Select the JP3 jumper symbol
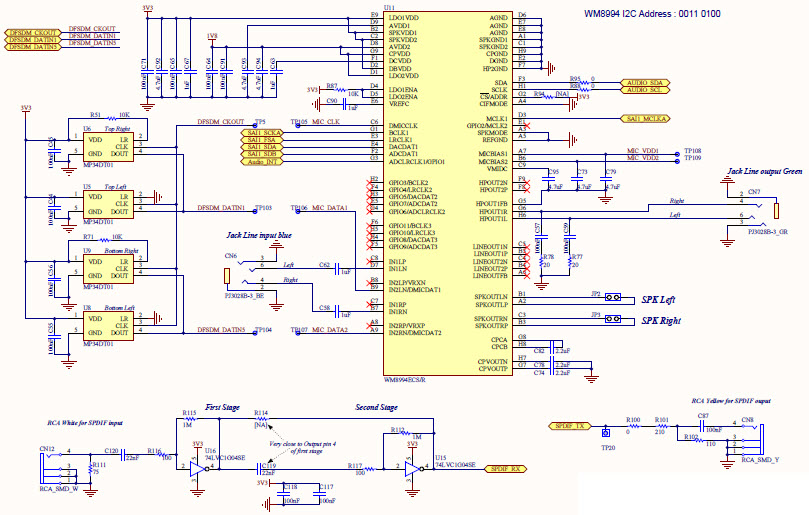 (x=613, y=318)
